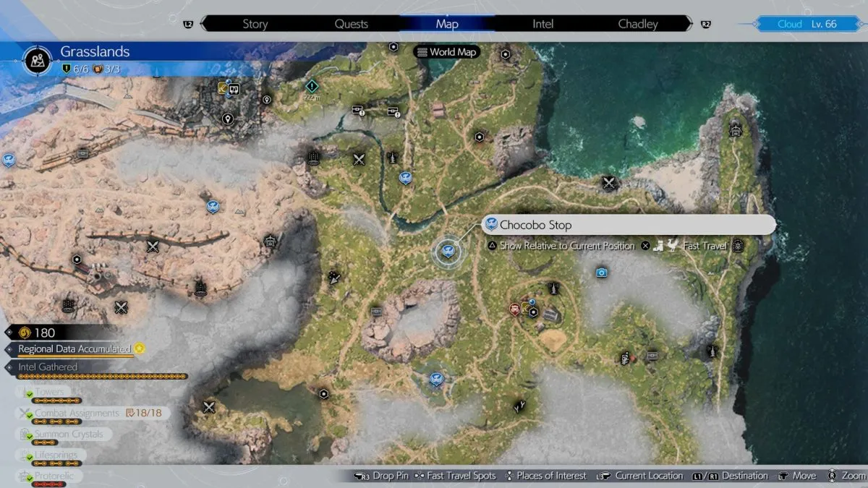
Task: Click the R2 next-tab indicator
Action: 706,24
